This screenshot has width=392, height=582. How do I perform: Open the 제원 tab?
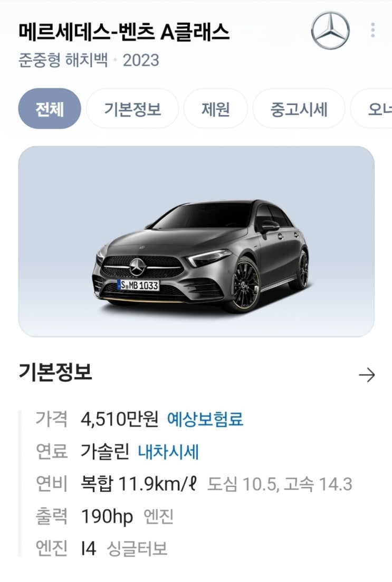[x=215, y=109]
